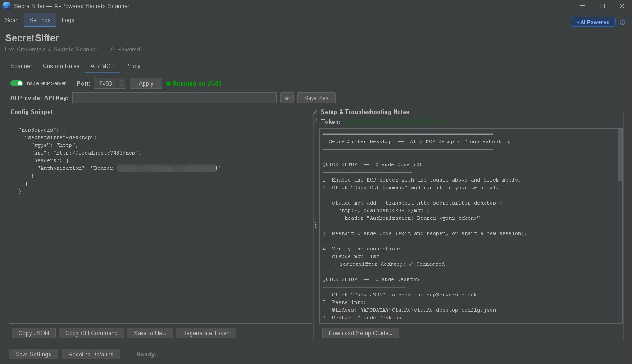This screenshot has height=364, width=632.
Task: Click Download Setup Guide... button
Action: tap(360, 333)
